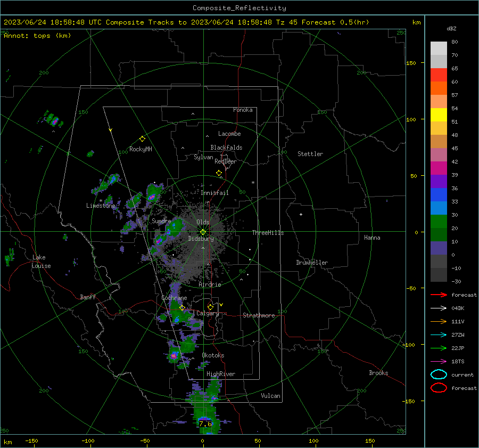This screenshot has width=479, height=448.
Task: Click the Limestone label
Action: [101, 206]
